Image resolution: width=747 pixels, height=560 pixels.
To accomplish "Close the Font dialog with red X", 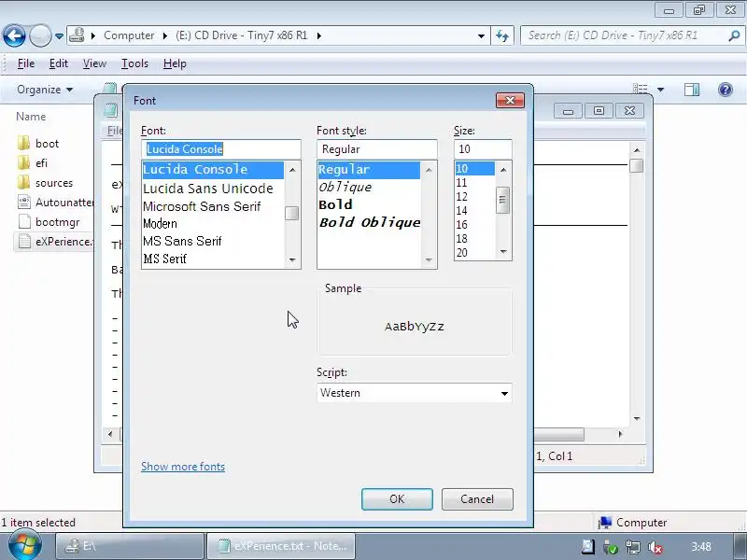I will 510,100.
